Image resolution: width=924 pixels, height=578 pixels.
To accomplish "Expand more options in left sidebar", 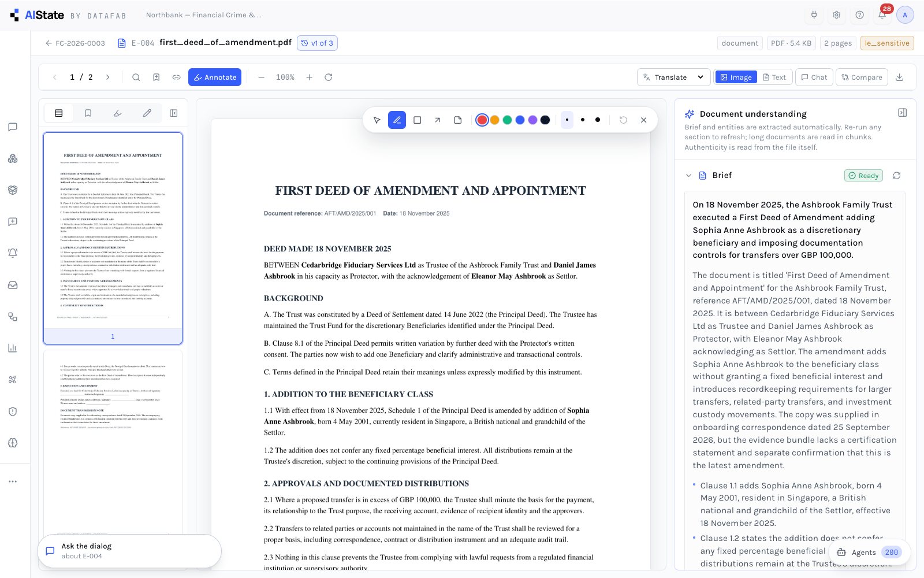I will tap(13, 481).
